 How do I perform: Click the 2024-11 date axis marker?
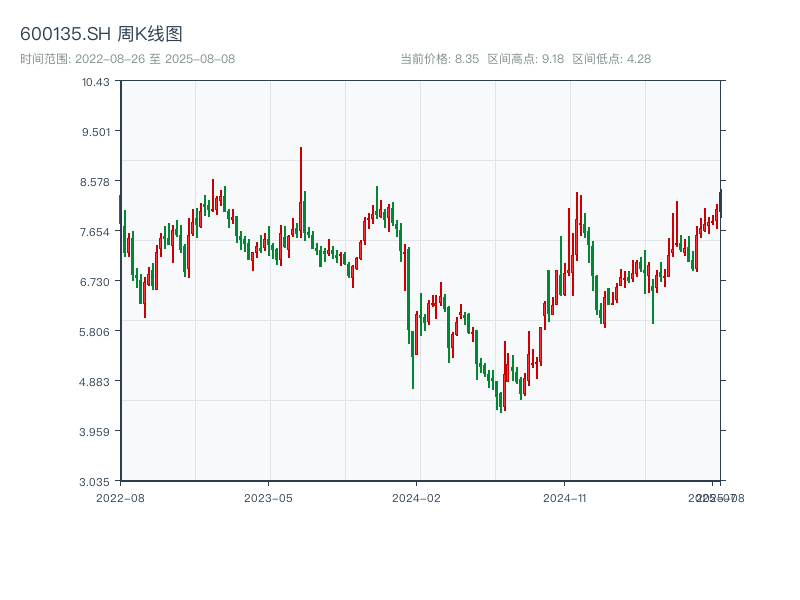pos(564,497)
